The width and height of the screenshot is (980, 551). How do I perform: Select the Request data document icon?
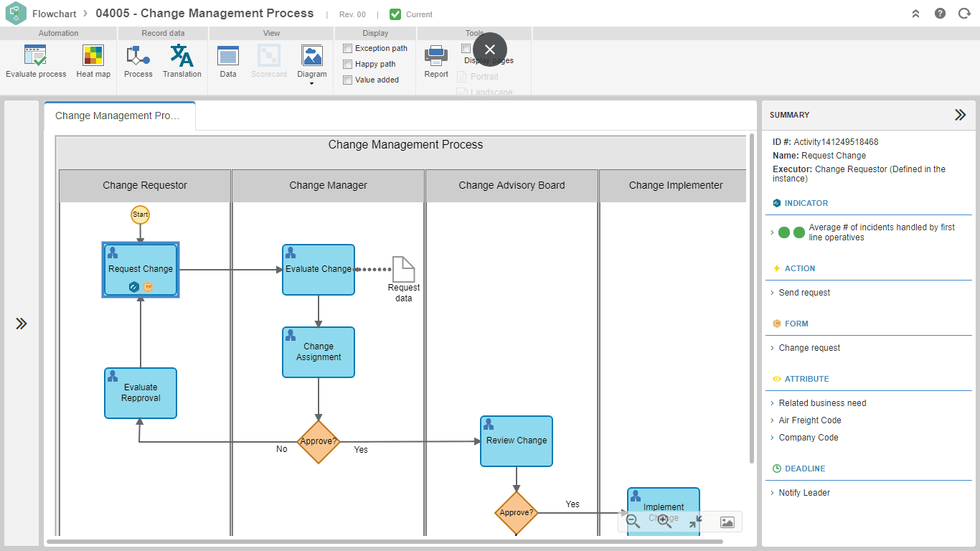(403, 269)
